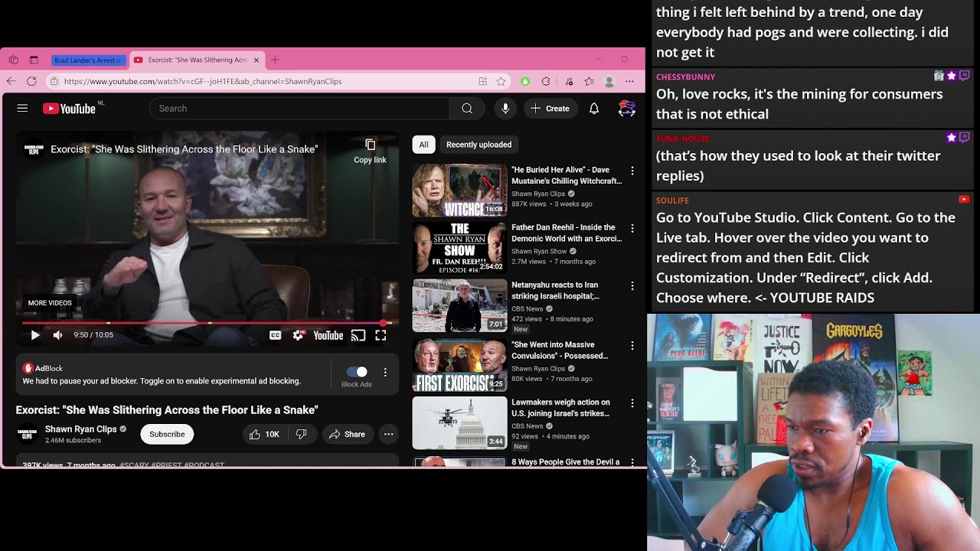Screen dimensions: 980x551
Task: Open a new browser tab
Action: (275, 60)
